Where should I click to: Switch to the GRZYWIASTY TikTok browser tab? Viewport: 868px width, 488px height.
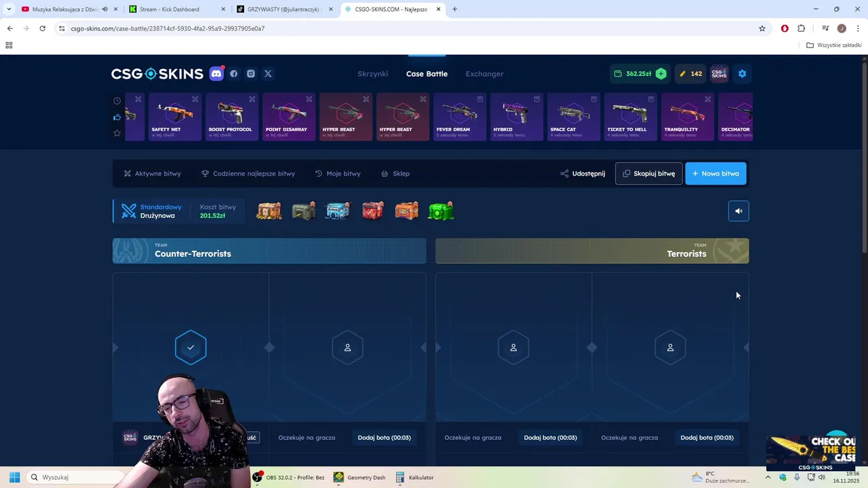click(x=283, y=9)
